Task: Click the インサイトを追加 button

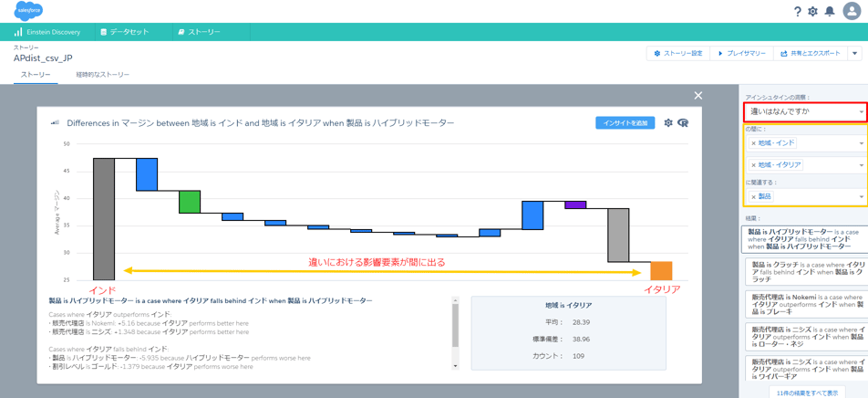Action: [x=625, y=122]
